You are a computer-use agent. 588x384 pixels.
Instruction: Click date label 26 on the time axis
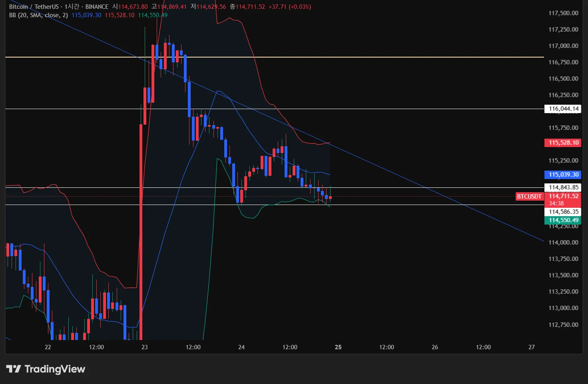[435, 347]
